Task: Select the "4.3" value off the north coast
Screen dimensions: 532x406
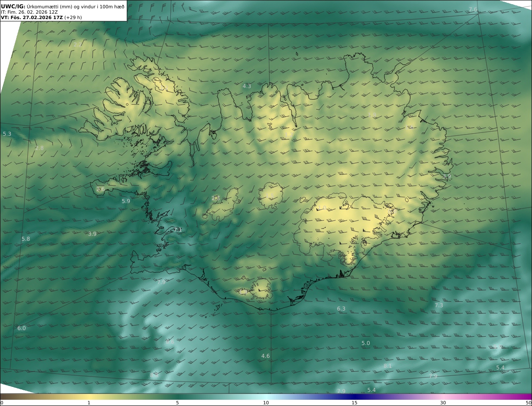Action: tap(247, 86)
